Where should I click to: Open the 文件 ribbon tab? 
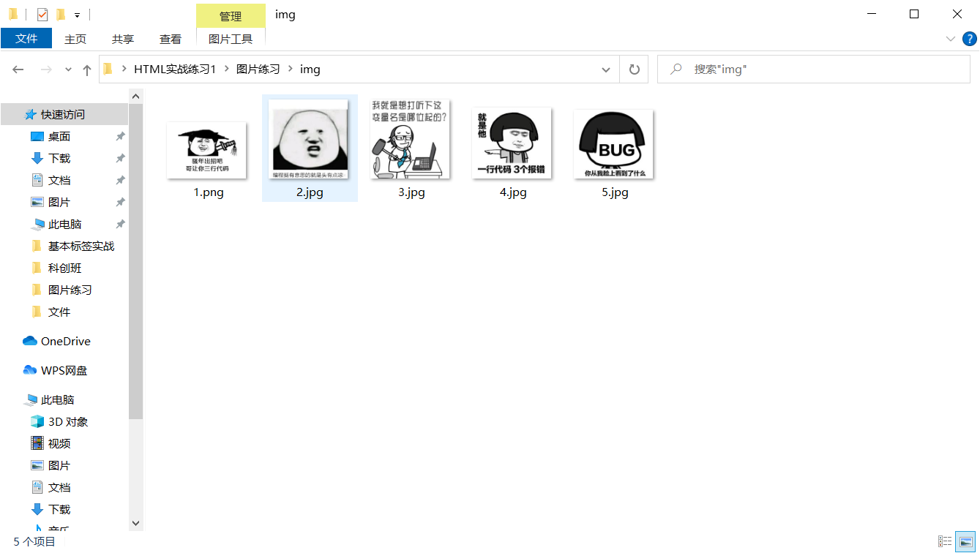[26, 39]
